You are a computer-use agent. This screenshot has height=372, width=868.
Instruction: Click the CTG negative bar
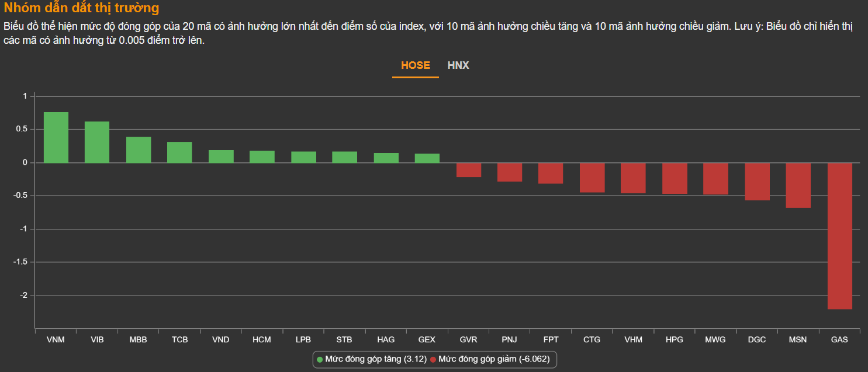tap(592, 177)
